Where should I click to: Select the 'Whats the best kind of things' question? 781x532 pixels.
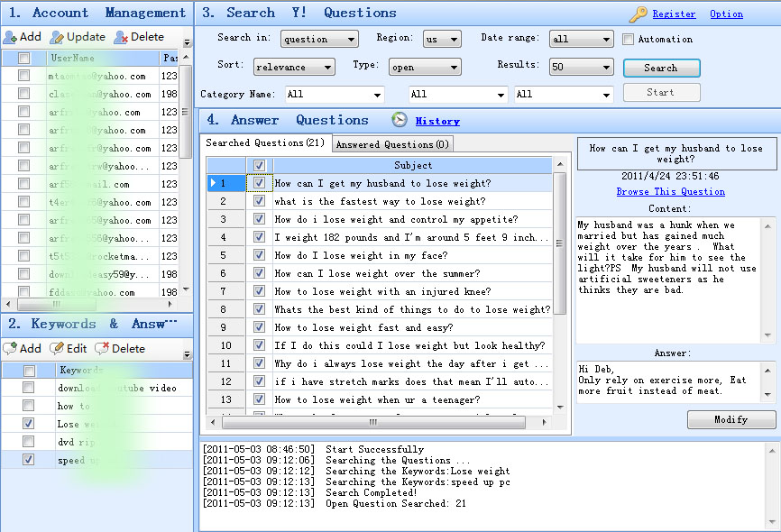412,309
